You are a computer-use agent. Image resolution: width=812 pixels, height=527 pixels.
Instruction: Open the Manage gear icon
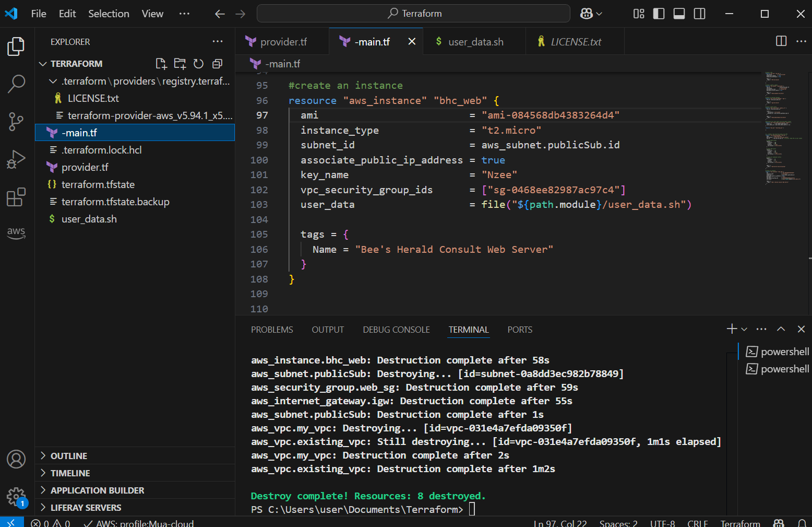click(16, 497)
